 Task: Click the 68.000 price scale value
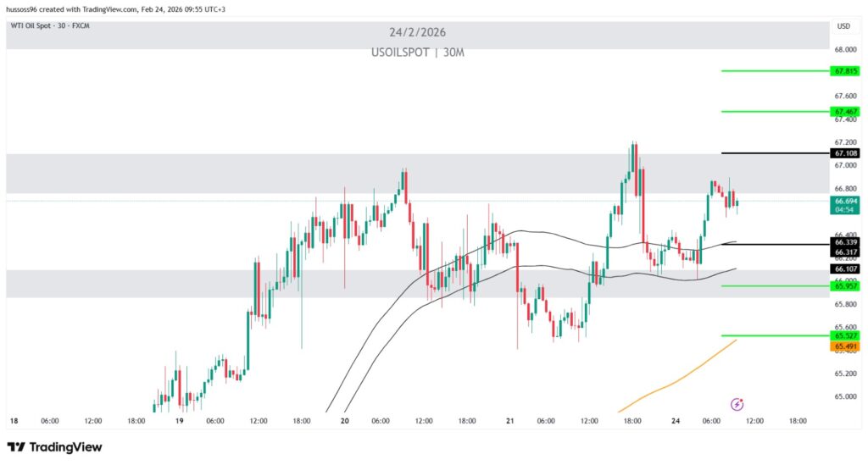pos(844,49)
